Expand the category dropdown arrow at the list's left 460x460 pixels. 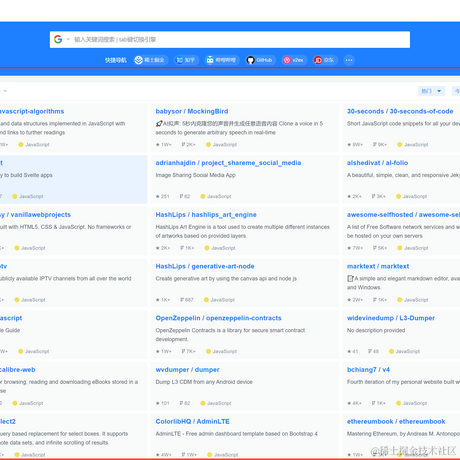pyautogui.click(x=5, y=91)
